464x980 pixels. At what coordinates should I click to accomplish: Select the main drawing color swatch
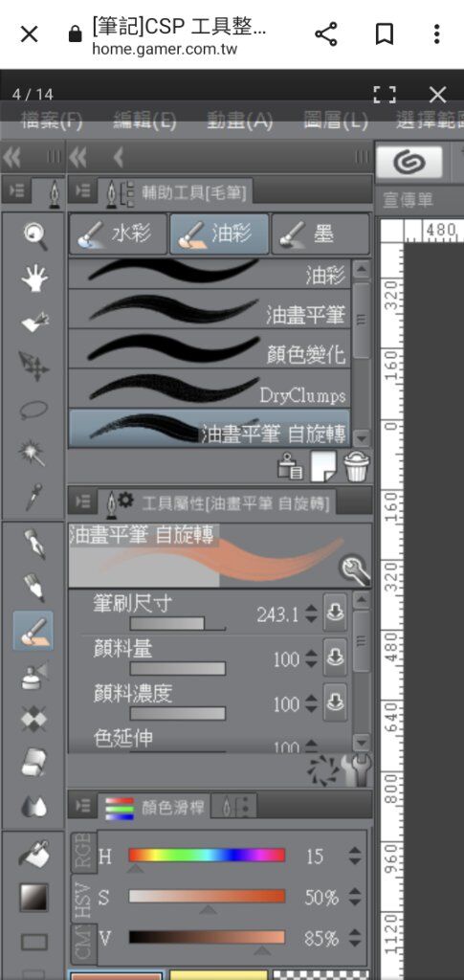click(116, 975)
